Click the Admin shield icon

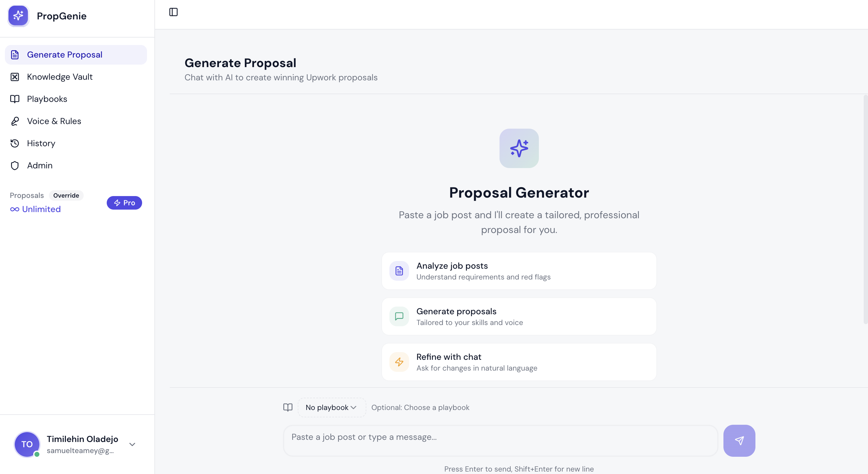pos(14,166)
